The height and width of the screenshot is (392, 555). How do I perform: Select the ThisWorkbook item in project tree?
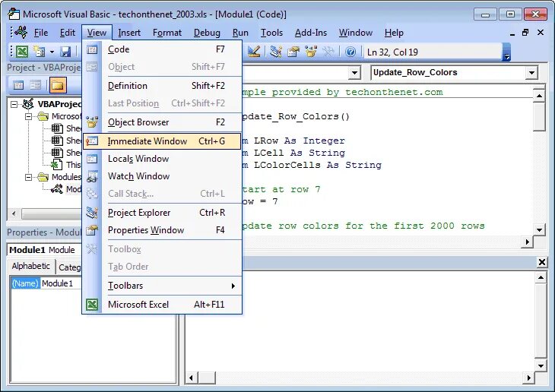[x=66, y=165]
